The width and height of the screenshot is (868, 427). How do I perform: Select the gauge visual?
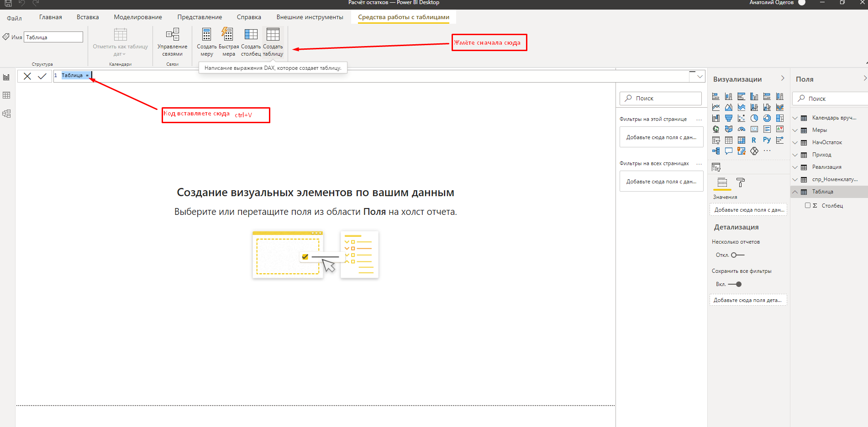click(742, 129)
